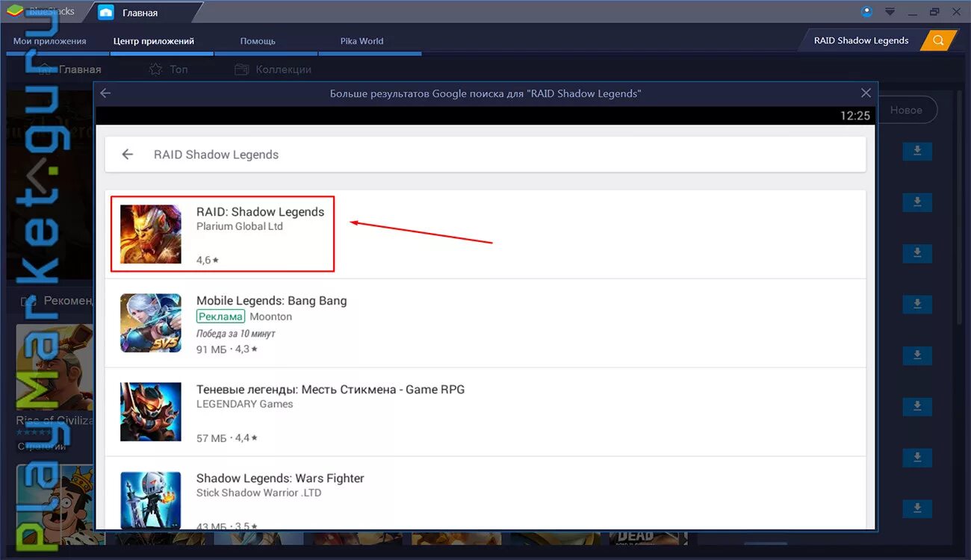Click the top download icon in right list
971x560 pixels.
click(917, 151)
